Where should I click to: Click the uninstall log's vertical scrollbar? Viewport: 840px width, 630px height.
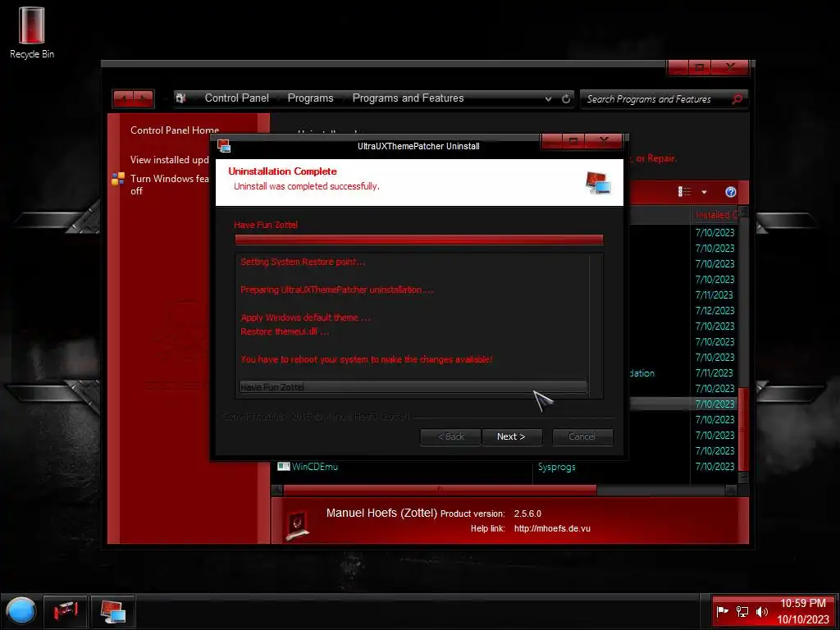(x=596, y=325)
